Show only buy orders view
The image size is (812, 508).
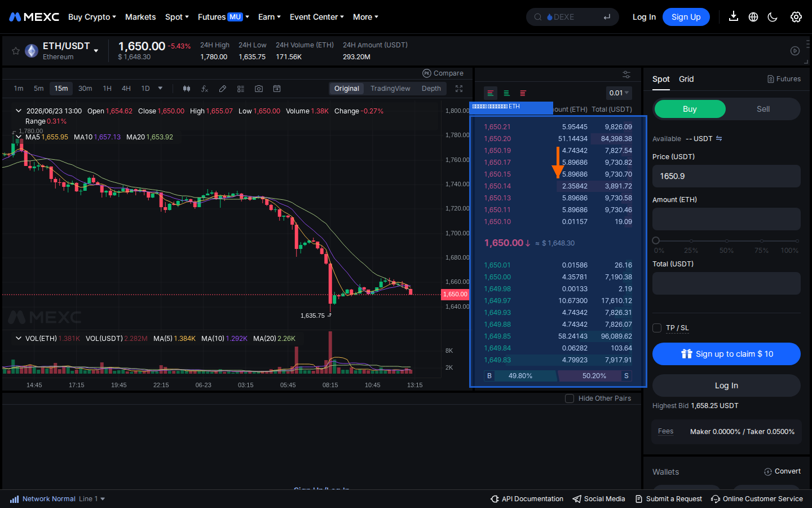[x=506, y=93]
